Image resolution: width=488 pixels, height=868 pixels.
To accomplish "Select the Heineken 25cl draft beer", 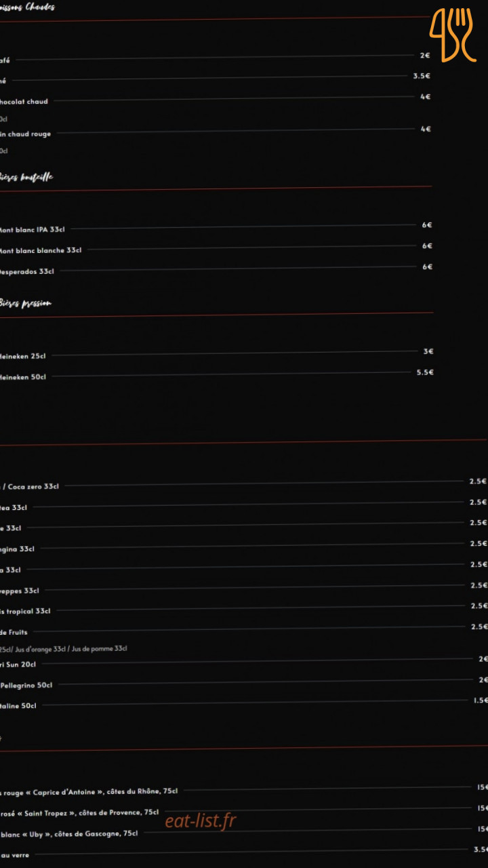I will tap(22, 356).
